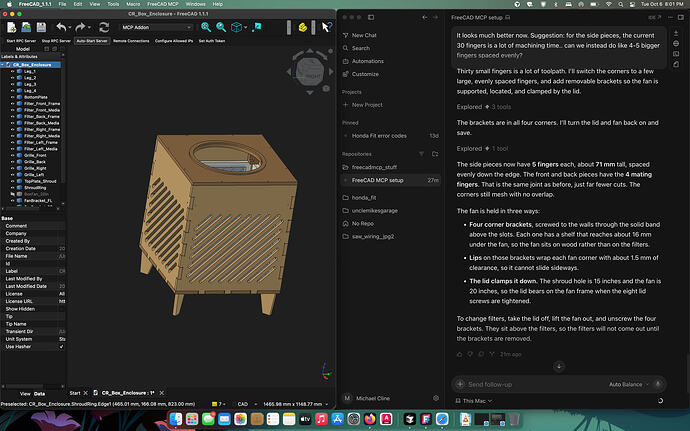
Task: Undo the last action in FreeCAD
Action: pyautogui.click(x=61, y=27)
